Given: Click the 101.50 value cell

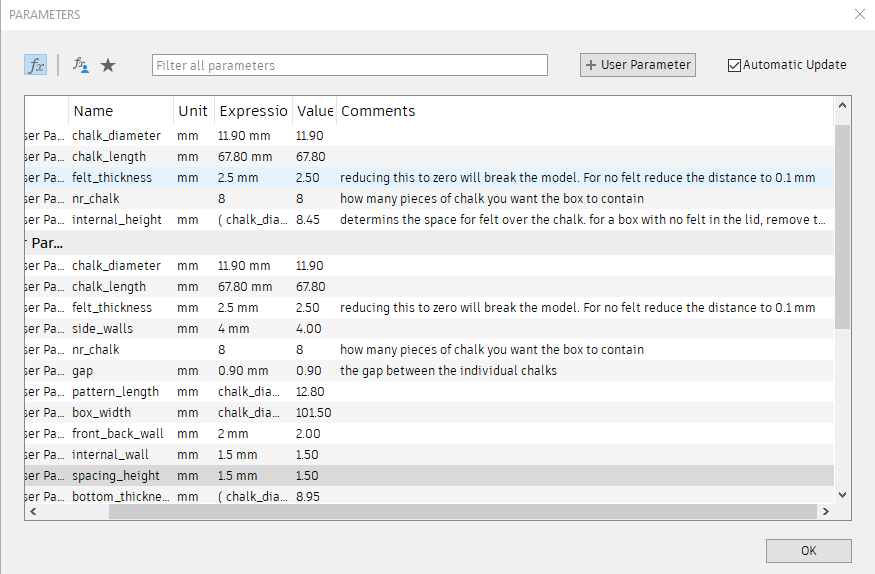Looking at the screenshot, I should [313, 413].
